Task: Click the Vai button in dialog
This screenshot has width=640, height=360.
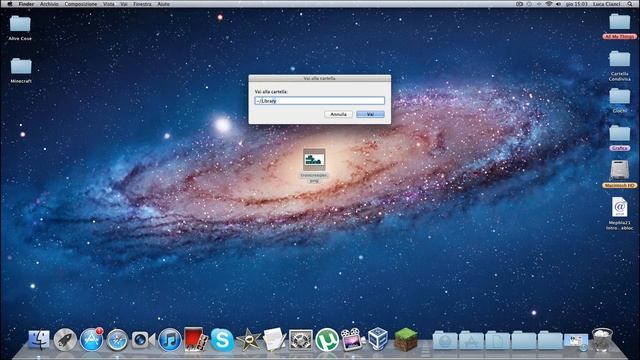Action: tap(370, 114)
